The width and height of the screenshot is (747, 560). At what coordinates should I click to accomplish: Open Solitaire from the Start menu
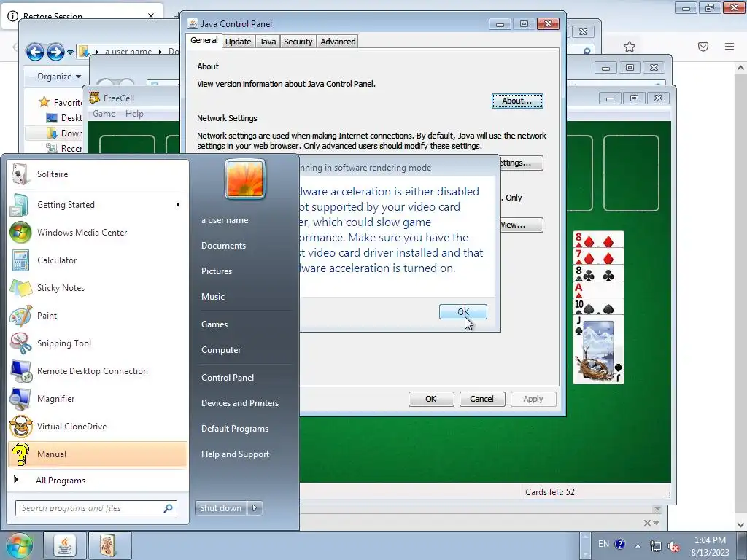(x=98, y=174)
